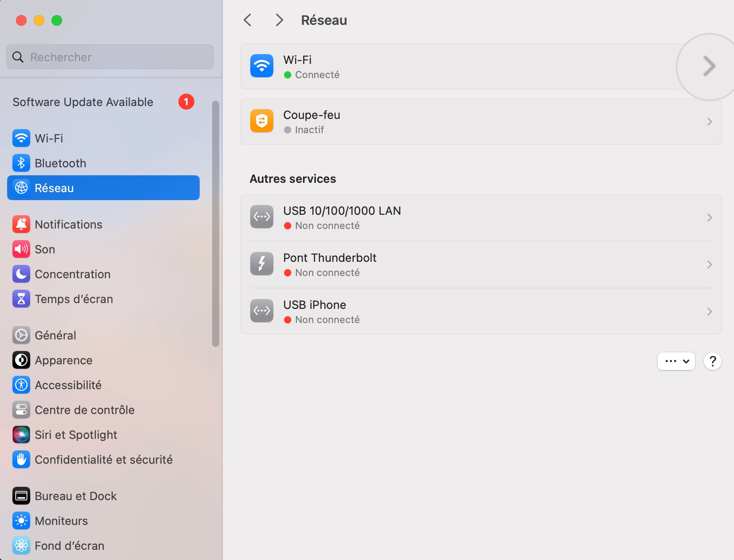Click the Général gear icon
The height and width of the screenshot is (560, 734).
tap(21, 335)
